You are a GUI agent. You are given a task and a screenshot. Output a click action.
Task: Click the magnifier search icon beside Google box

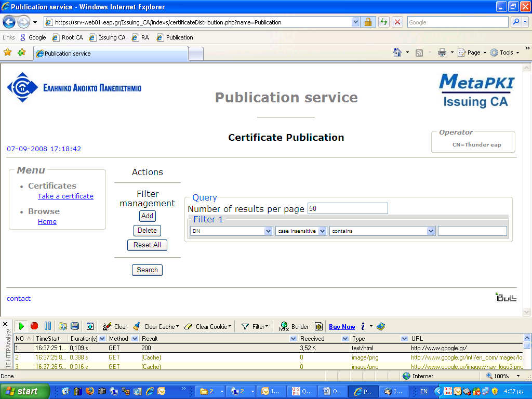click(x=516, y=22)
